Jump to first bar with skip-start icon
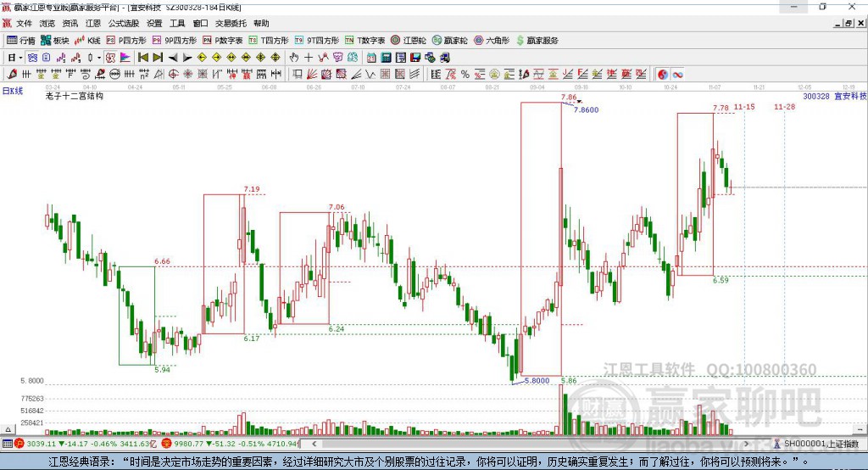868x470 pixels. tap(142, 58)
